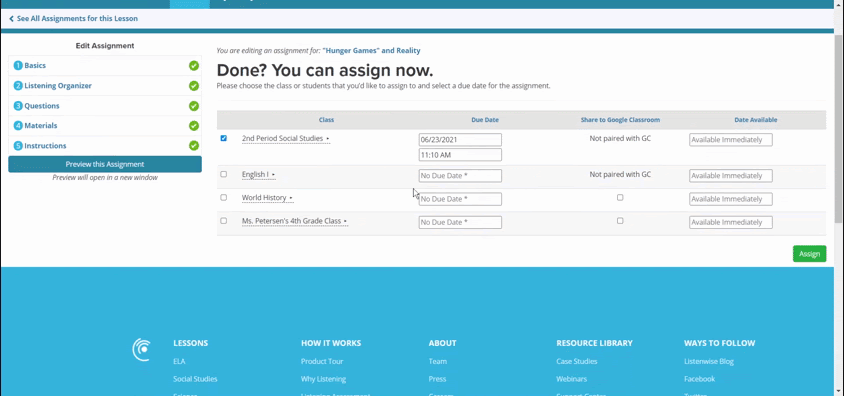Click the Due Date column header
This screenshot has width=844, height=396.
click(x=485, y=120)
